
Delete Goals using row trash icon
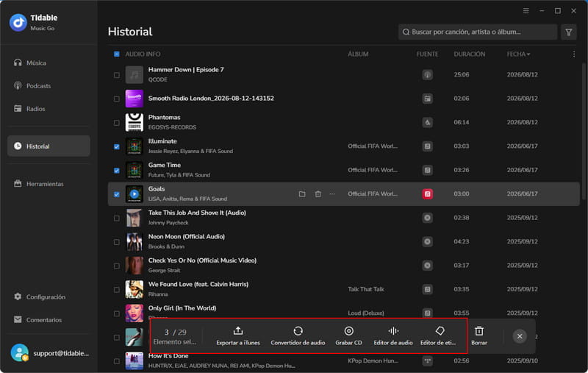point(318,194)
